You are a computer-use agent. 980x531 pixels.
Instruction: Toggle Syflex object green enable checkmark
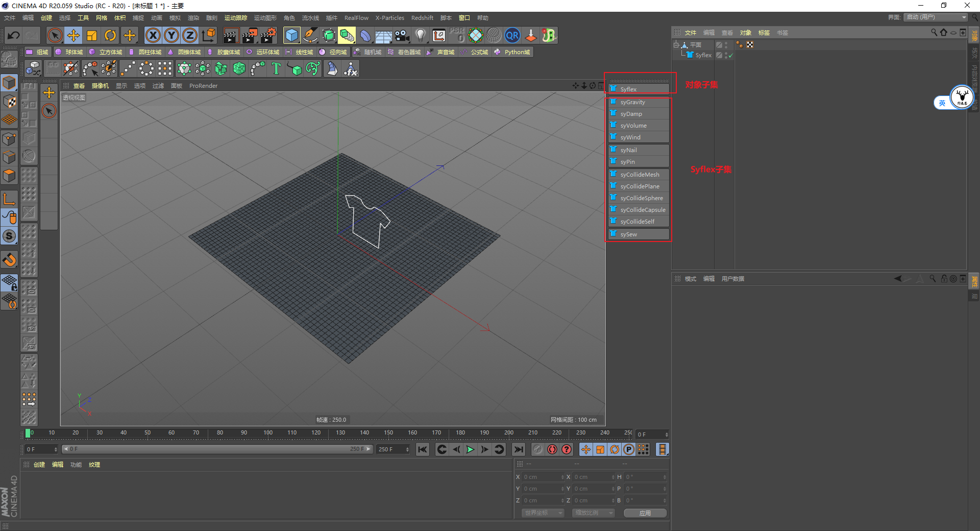(730, 55)
